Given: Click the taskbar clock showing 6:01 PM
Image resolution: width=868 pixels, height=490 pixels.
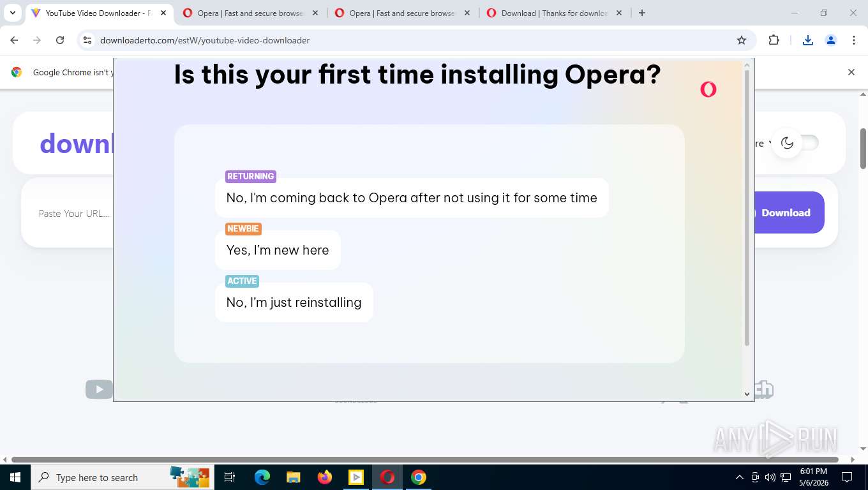Looking at the screenshot, I should 814,477.
